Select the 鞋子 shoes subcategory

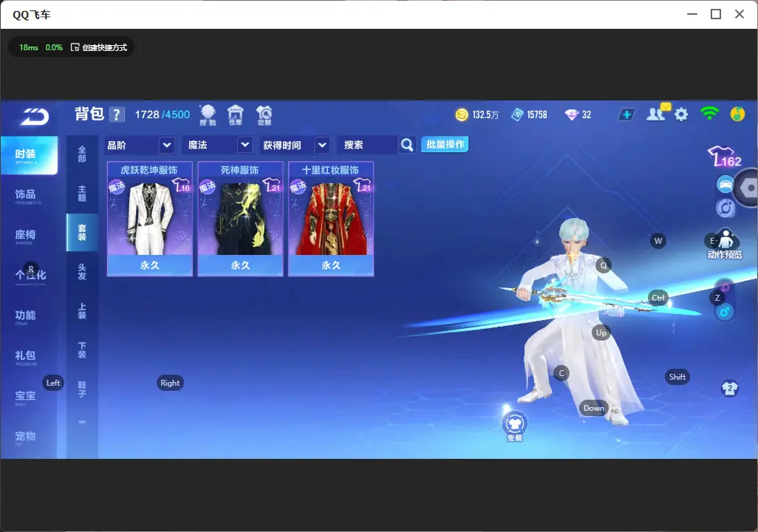[x=82, y=389]
